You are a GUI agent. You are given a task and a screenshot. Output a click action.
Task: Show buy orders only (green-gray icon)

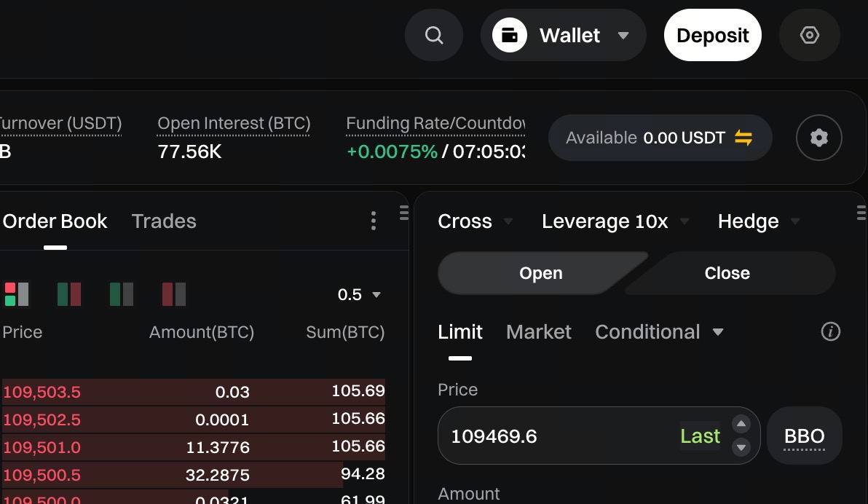[x=122, y=294]
